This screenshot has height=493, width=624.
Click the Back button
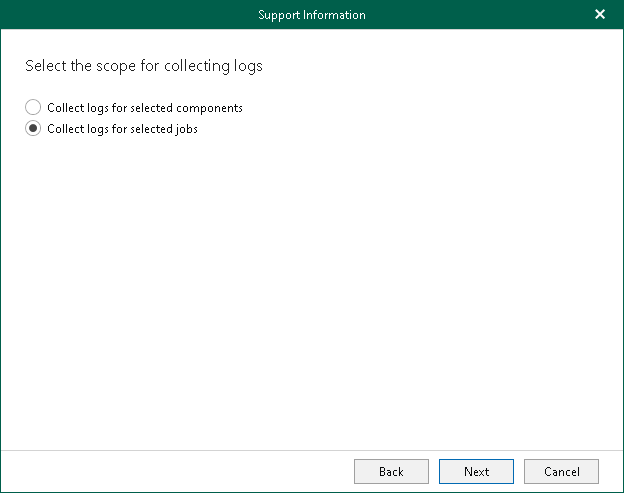coord(391,472)
